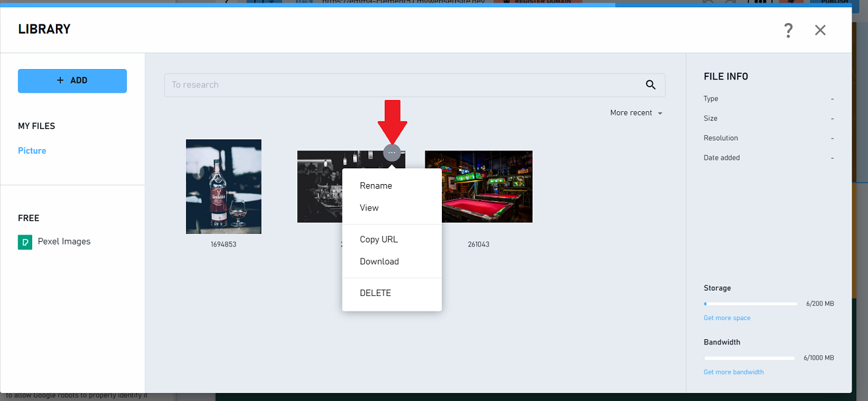Screen dimensions: 868x401
Task: Click the blue ADD button
Action: click(x=72, y=80)
